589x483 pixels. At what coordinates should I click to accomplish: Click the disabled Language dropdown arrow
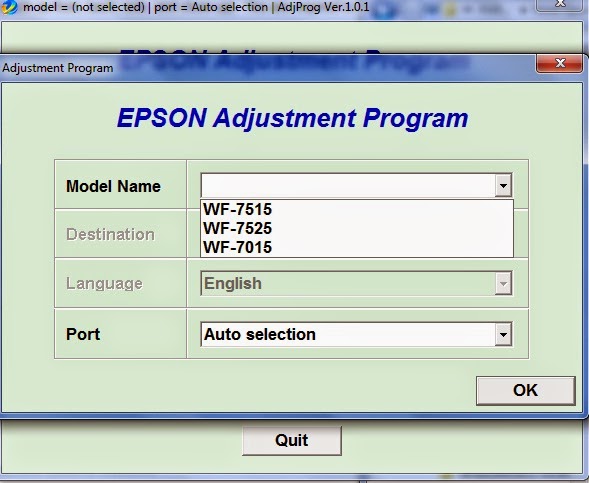503,283
